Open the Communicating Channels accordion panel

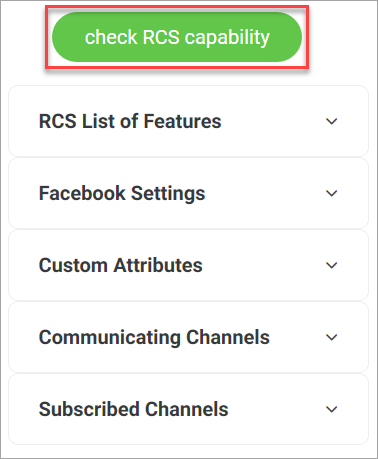click(188, 337)
